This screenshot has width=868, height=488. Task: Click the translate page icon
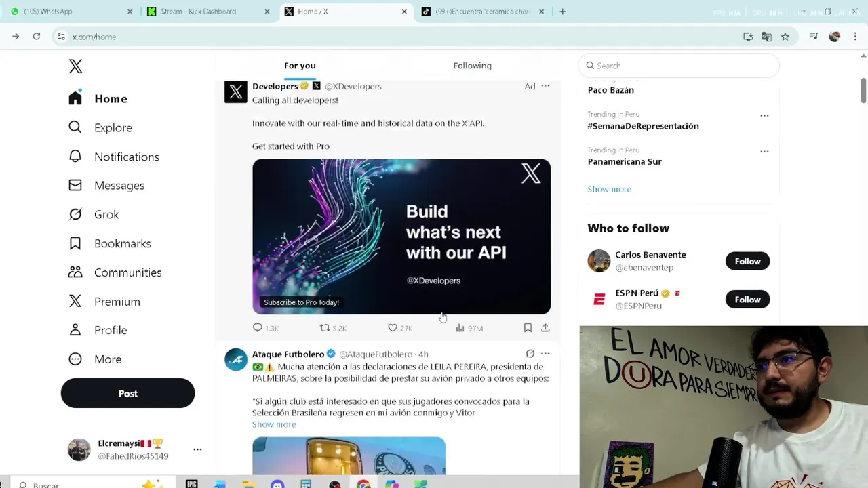766,37
